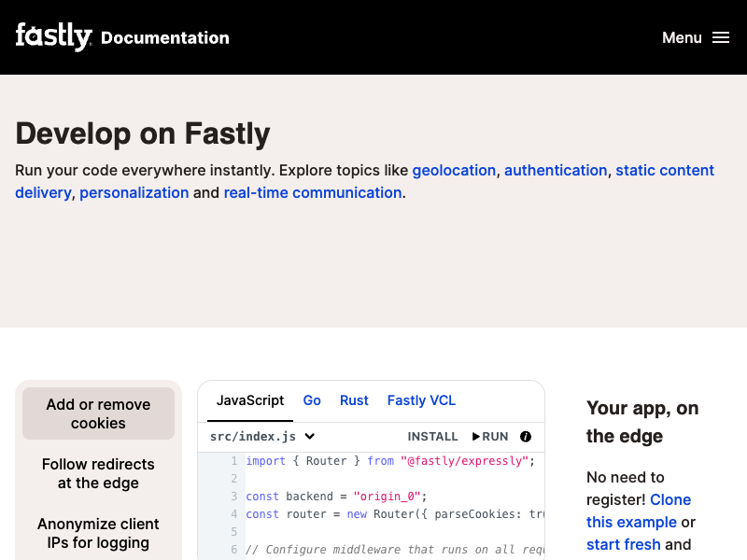Click the start fresh link
The width and height of the screenshot is (747, 560).
[x=624, y=544]
